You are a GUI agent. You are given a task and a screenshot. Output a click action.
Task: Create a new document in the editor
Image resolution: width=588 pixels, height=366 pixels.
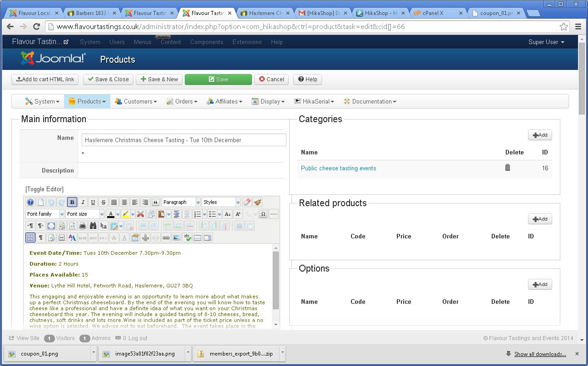pos(41,203)
